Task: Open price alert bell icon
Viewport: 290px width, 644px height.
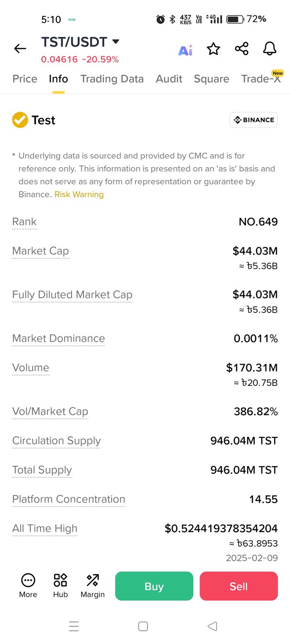Action: point(270,49)
